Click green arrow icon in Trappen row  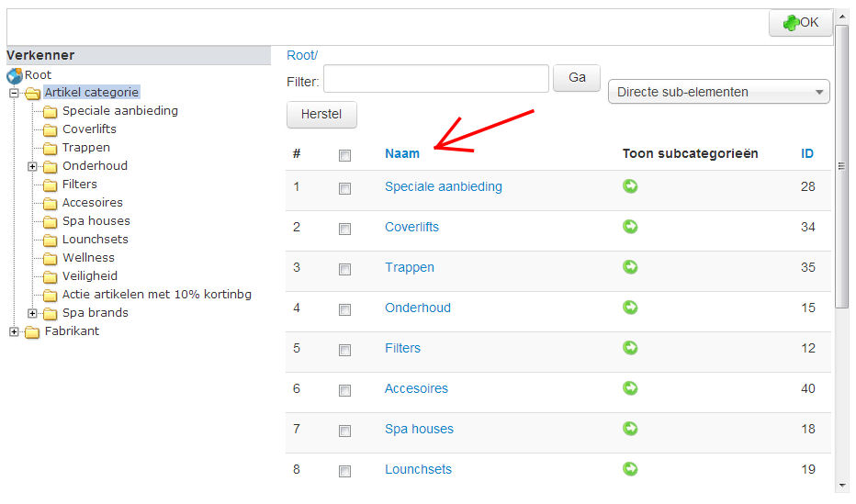pyautogui.click(x=630, y=267)
